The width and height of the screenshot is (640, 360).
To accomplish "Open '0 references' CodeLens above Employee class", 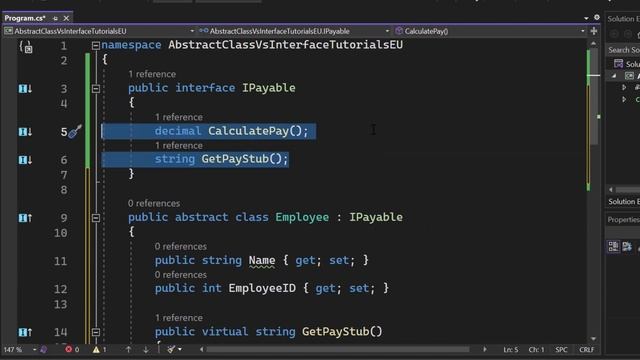I will point(154,203).
